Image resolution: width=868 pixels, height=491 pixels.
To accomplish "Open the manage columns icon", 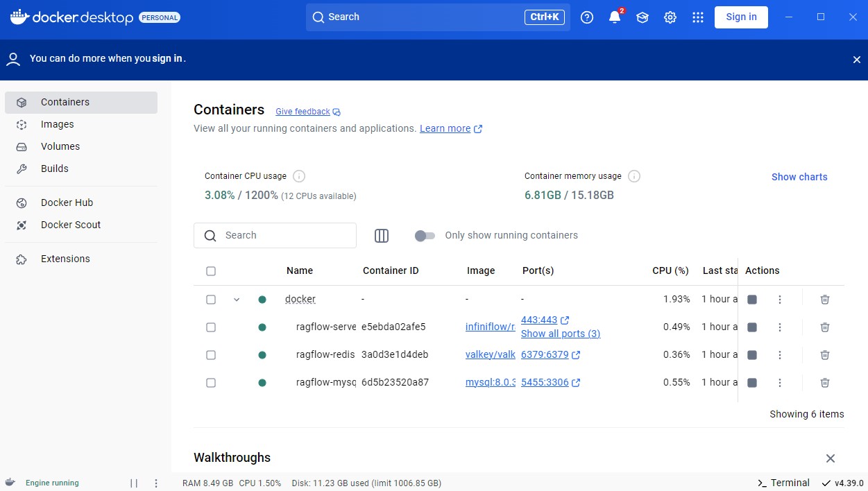I will coord(382,236).
